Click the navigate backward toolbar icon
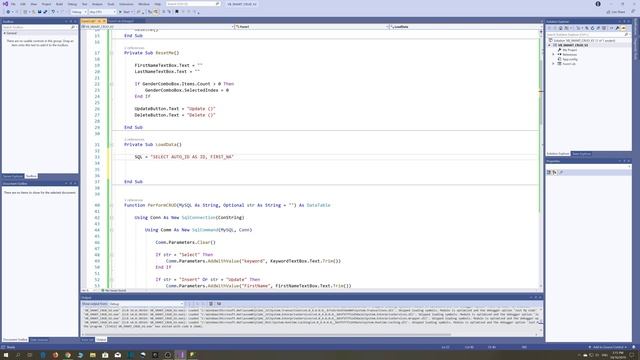Screen dimensions: 640x360 pyautogui.click(x=8, y=12)
